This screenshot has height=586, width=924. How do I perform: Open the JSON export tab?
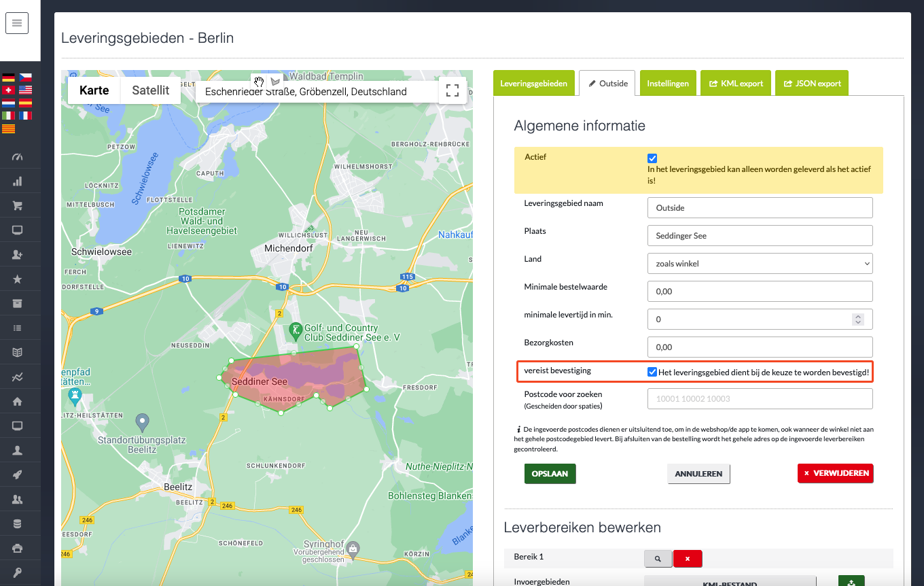(812, 84)
